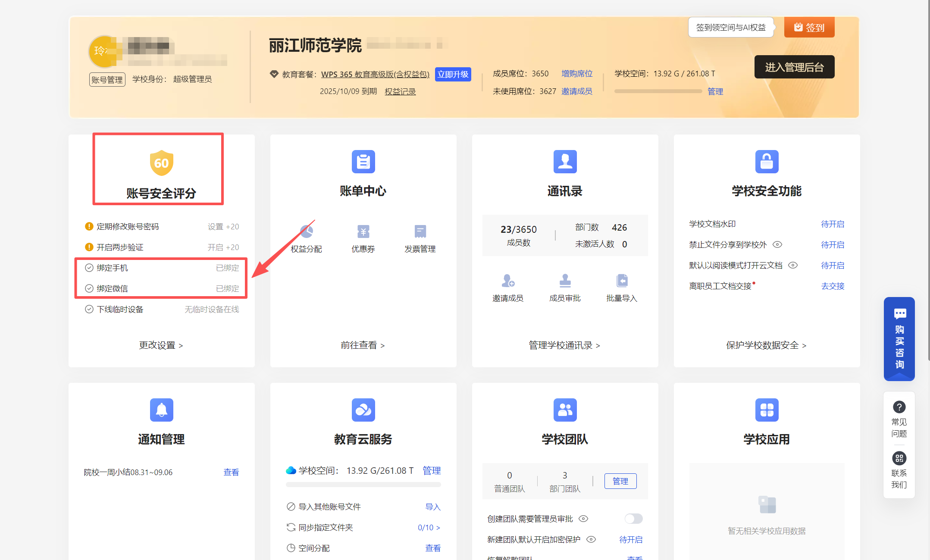Click 管理 button in 学校团队 card
This screenshot has height=560, width=930.
pos(620,481)
